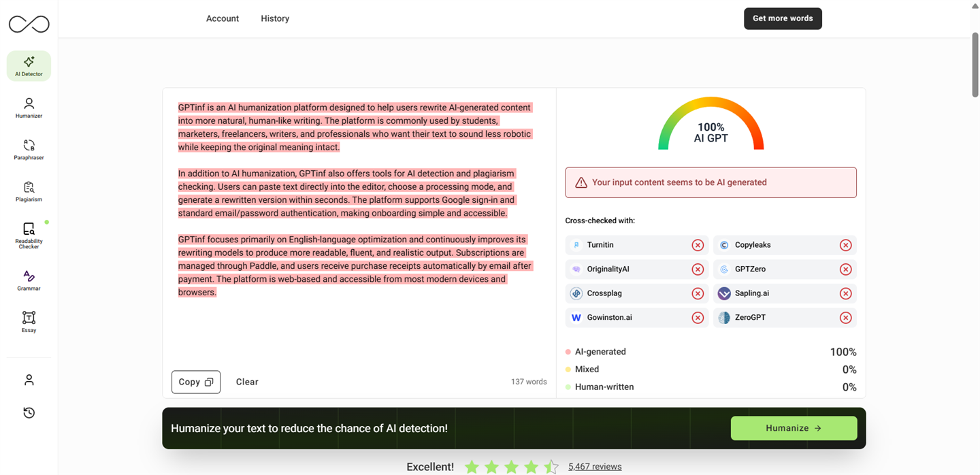Click the 'Humanize your text' banner message

(x=309, y=429)
